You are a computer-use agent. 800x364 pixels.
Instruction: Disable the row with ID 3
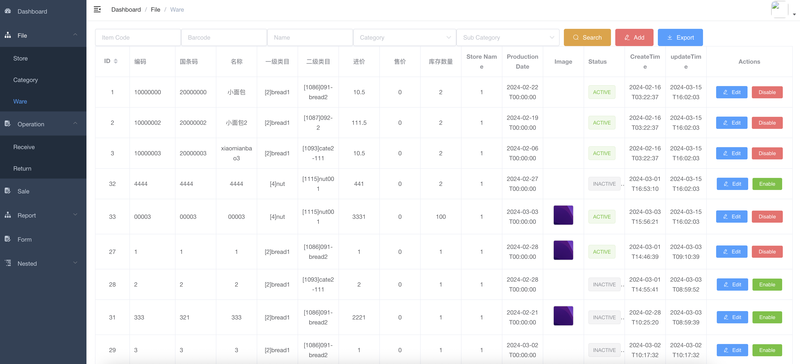coord(767,154)
